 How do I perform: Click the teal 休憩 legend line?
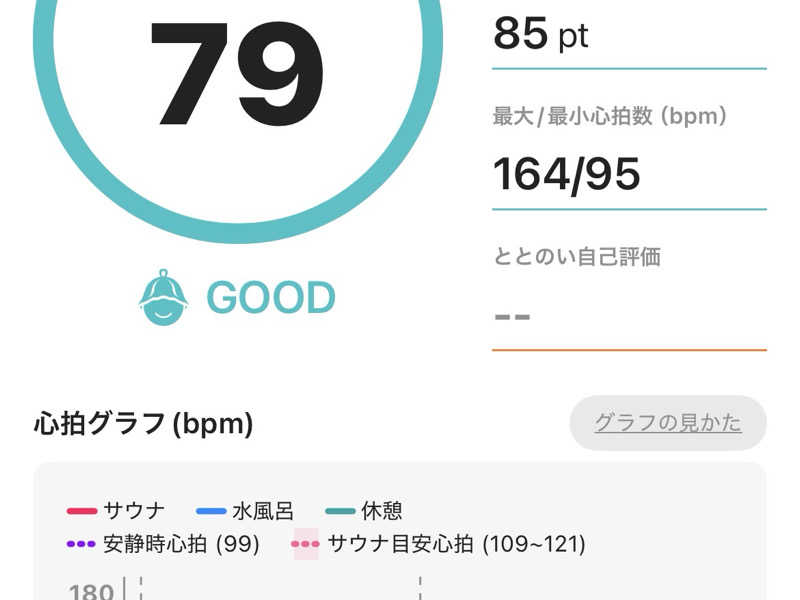(340, 511)
